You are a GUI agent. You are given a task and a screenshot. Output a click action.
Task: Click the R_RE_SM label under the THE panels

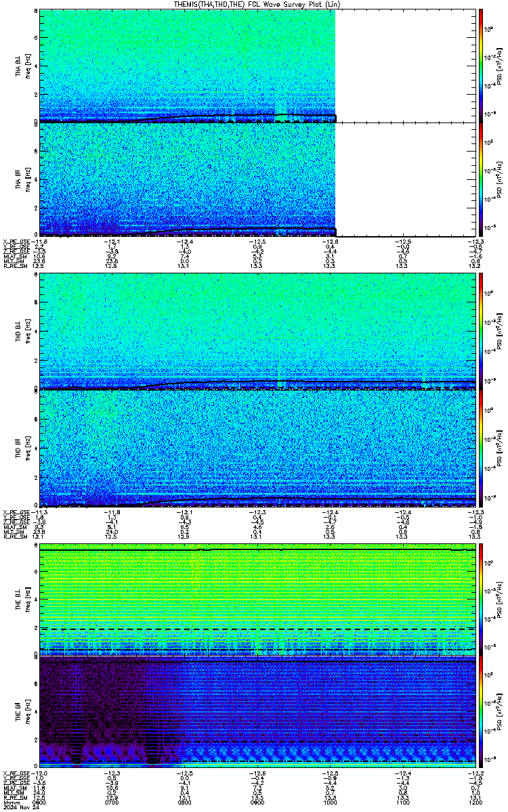point(15,797)
